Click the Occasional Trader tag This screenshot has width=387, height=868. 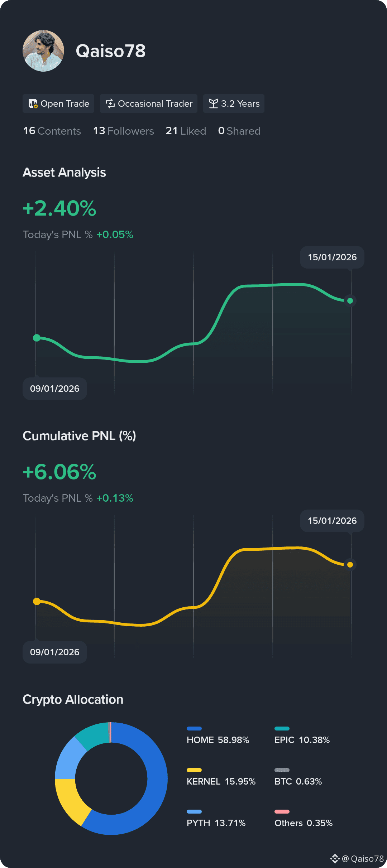coord(149,103)
